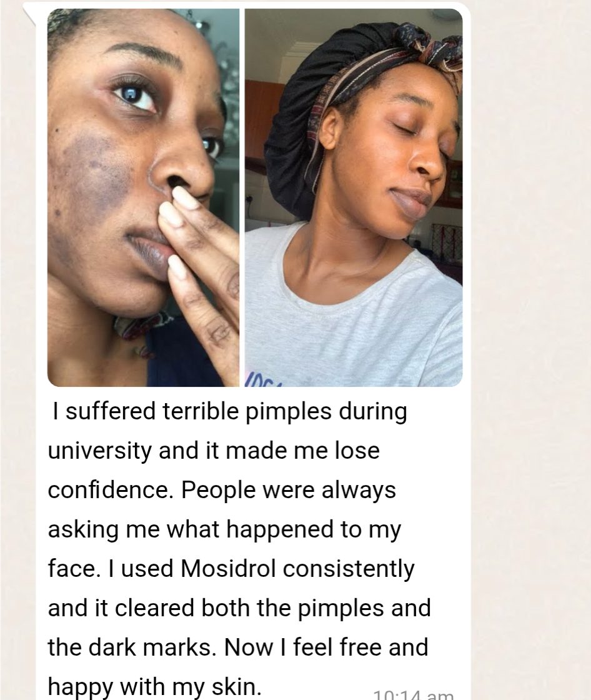
Task: Tap the message timestamp 10:14 am
Action: [x=413, y=694]
